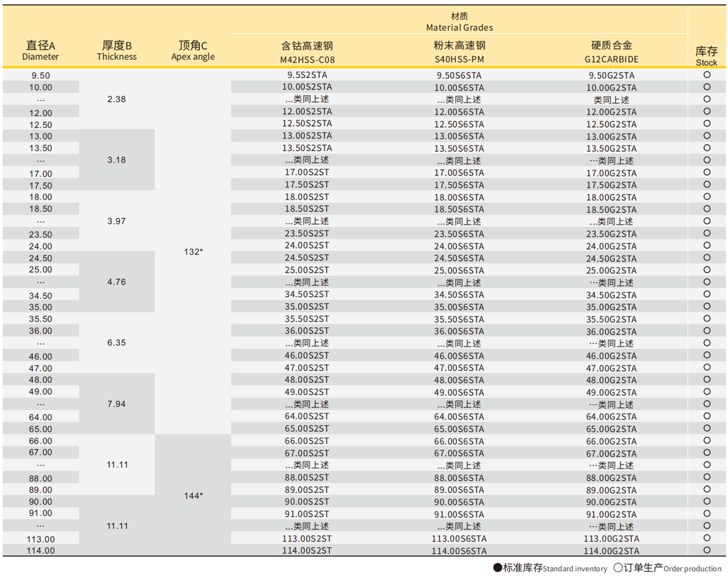Select the G12CARBIDE material column header

611,52
